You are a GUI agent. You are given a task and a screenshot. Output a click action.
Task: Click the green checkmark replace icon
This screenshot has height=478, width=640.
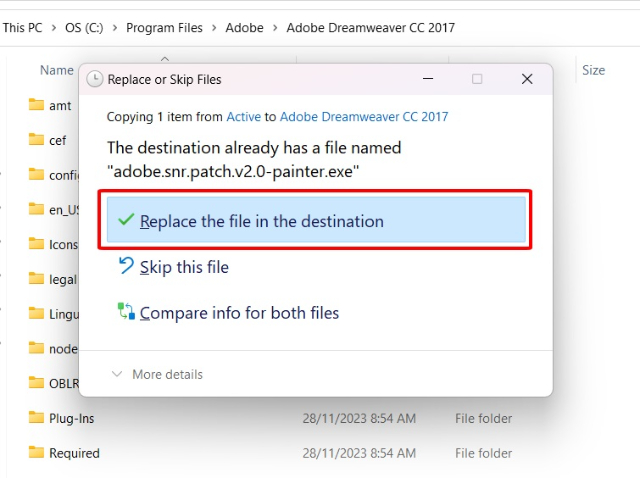tap(126, 220)
